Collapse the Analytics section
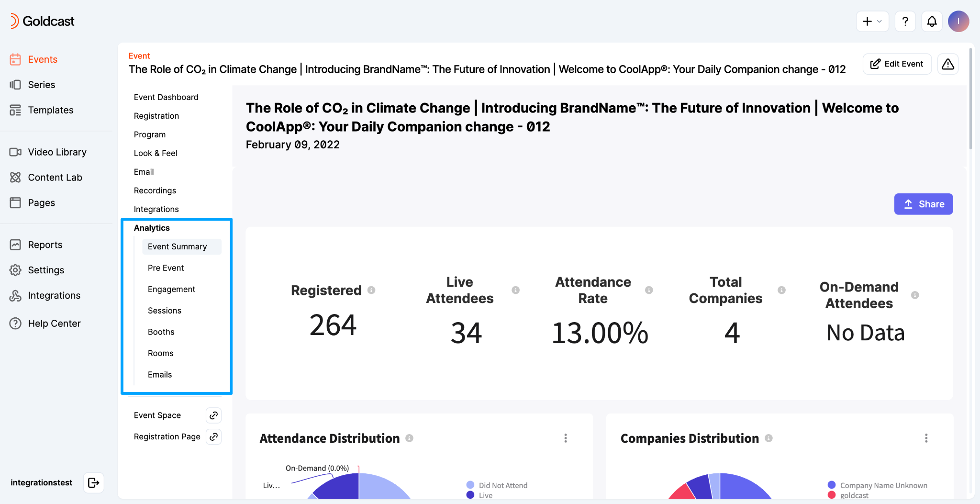980x504 pixels. 152,228
